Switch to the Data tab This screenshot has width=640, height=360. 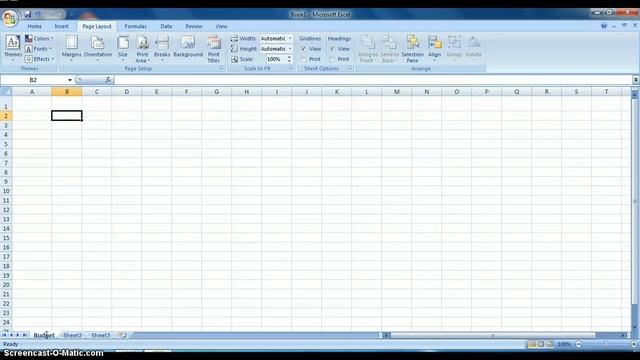[x=166, y=26]
